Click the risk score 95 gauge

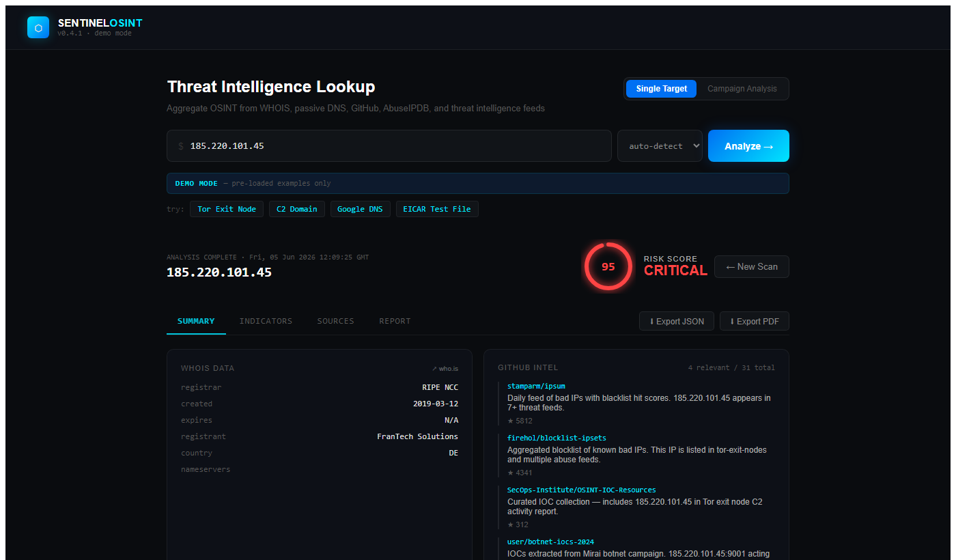[x=608, y=266]
